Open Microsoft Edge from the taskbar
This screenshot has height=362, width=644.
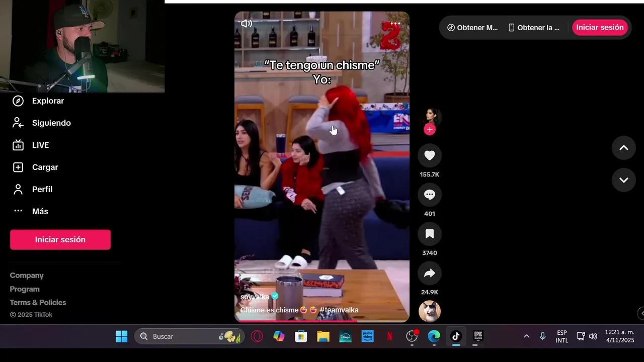tap(434, 336)
